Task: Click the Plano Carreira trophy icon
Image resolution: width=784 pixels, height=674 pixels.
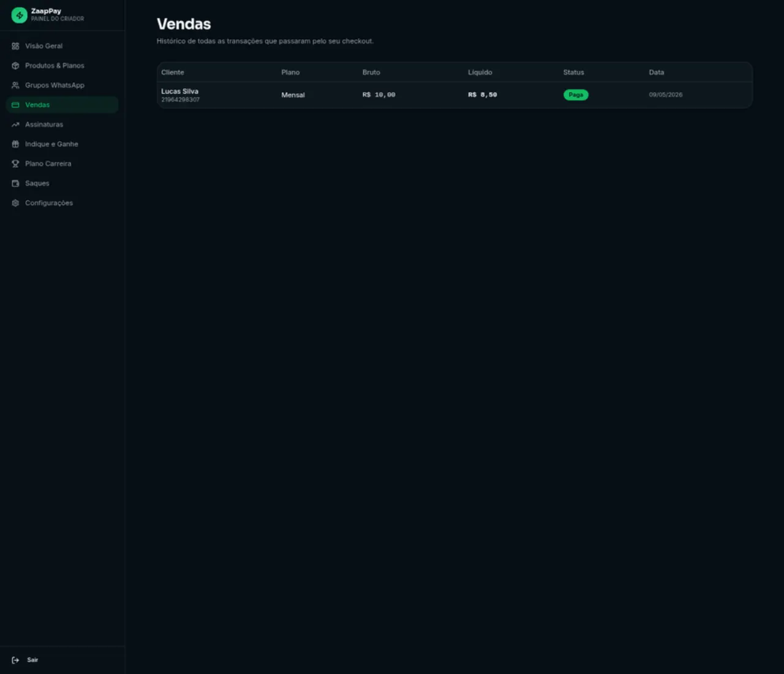Action: point(15,164)
